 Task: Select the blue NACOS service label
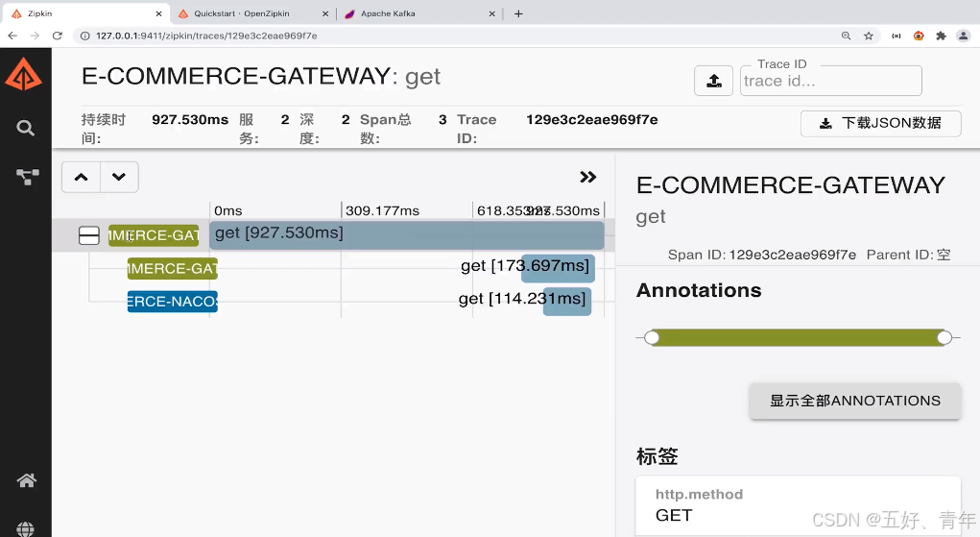pyautogui.click(x=173, y=302)
